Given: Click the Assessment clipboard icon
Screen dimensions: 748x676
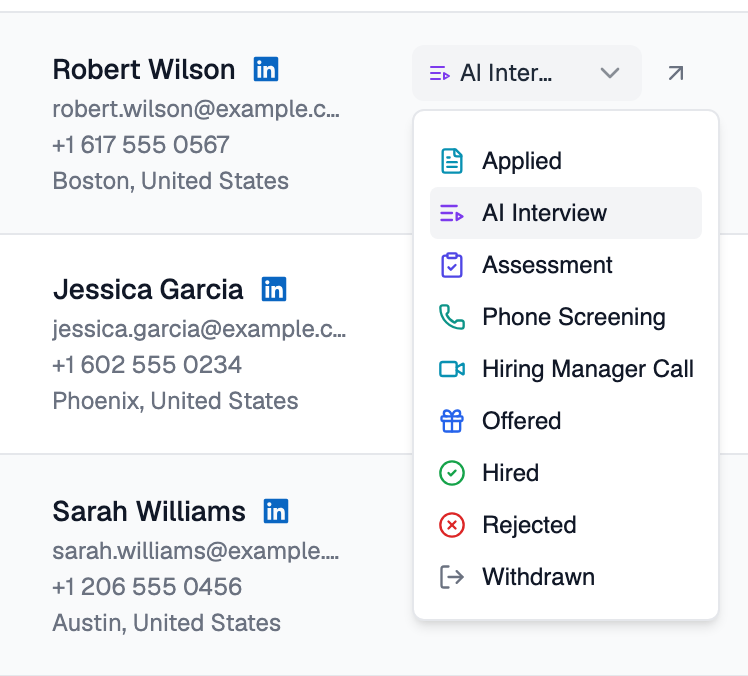Looking at the screenshot, I should click(451, 265).
